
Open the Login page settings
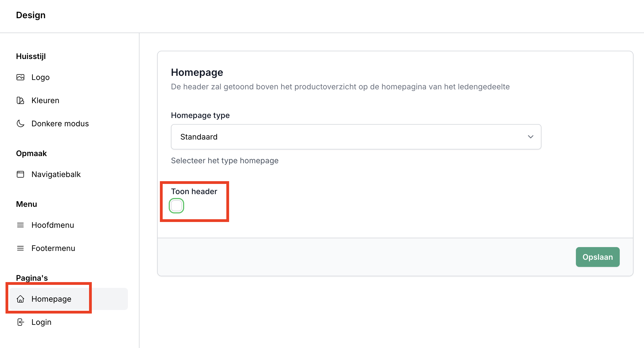pos(41,322)
